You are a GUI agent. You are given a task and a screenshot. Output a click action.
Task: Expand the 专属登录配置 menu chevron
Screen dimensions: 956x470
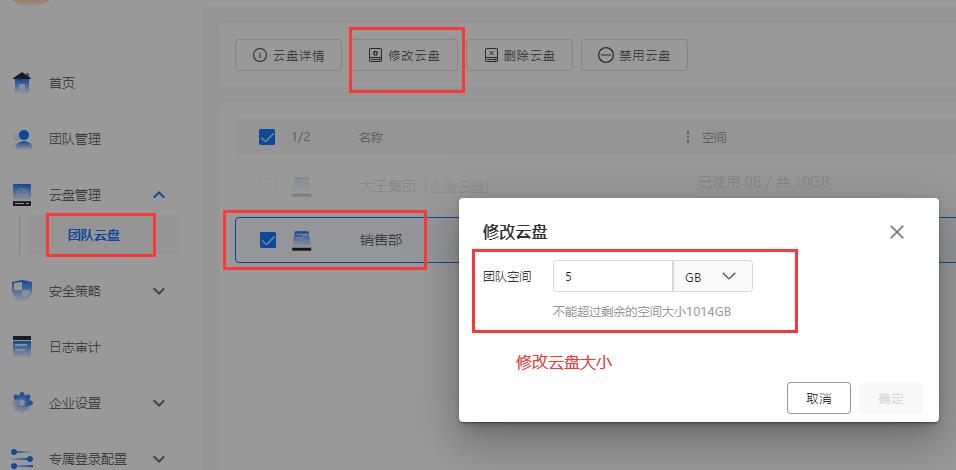159,458
